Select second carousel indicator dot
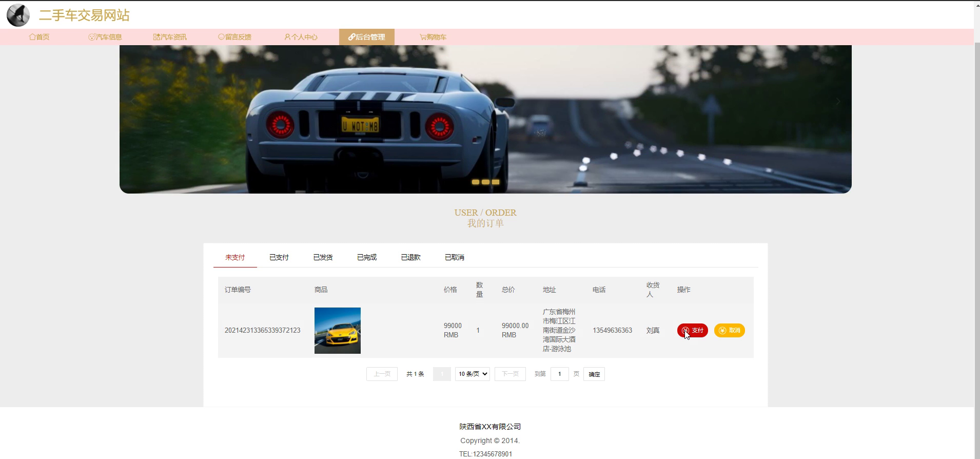The image size is (980, 459). [485, 182]
